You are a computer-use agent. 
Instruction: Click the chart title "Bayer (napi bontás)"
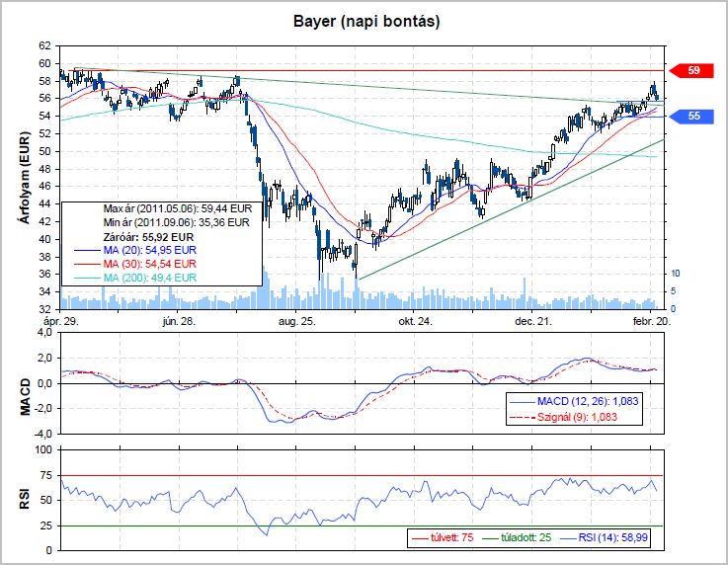coord(366,22)
